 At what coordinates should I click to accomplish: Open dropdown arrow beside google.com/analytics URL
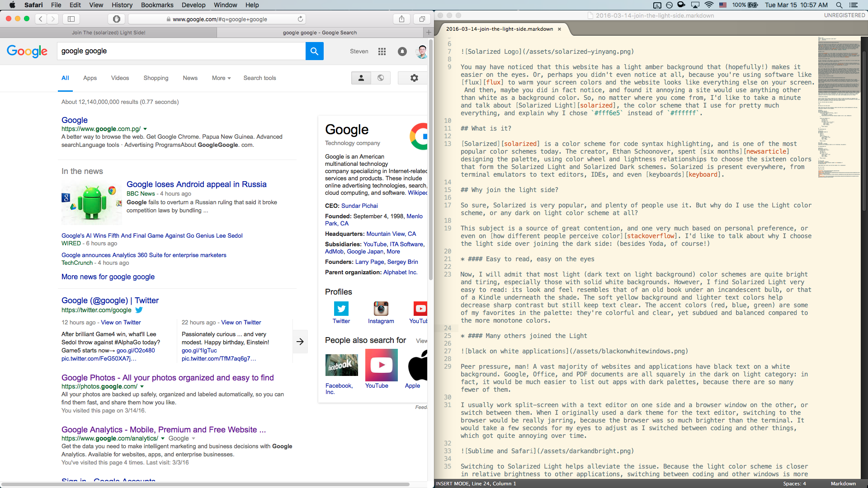coord(163,439)
